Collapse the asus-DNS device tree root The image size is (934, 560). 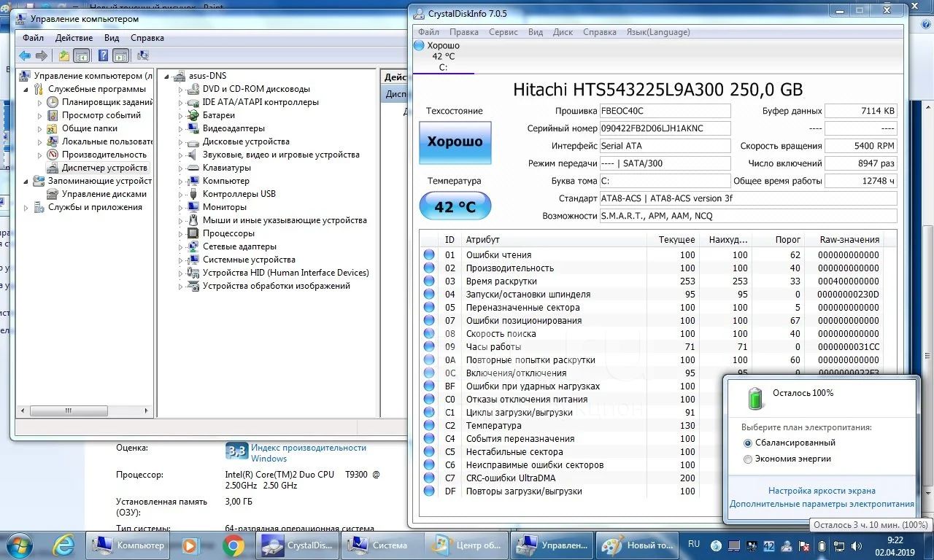(167, 76)
